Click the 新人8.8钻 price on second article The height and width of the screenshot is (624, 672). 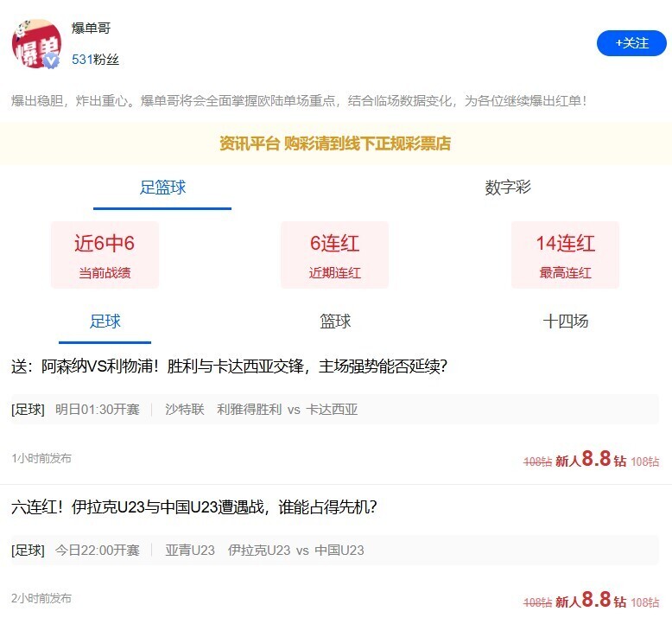(x=591, y=601)
